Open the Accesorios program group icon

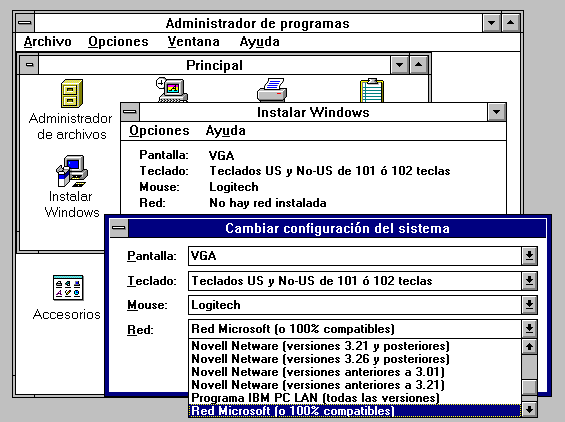click(x=68, y=288)
